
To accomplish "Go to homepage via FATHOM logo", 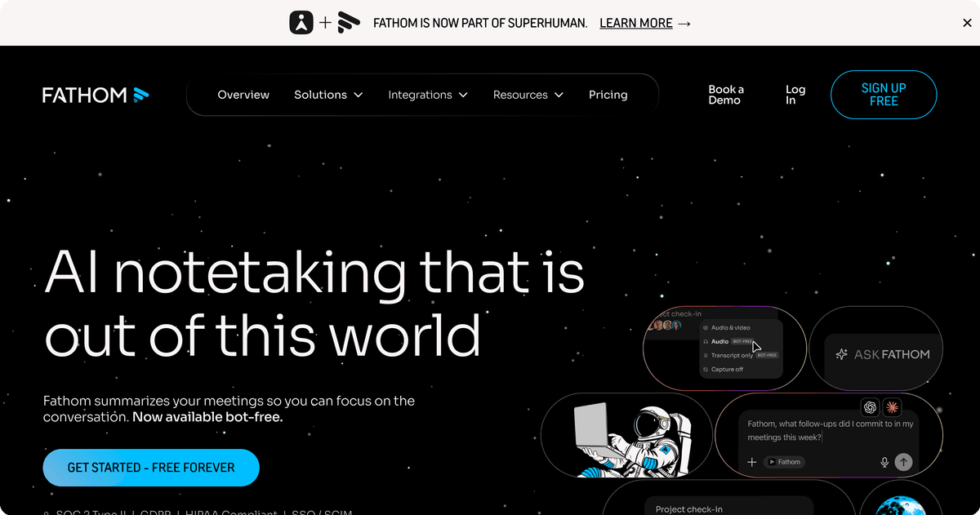I will (x=96, y=95).
